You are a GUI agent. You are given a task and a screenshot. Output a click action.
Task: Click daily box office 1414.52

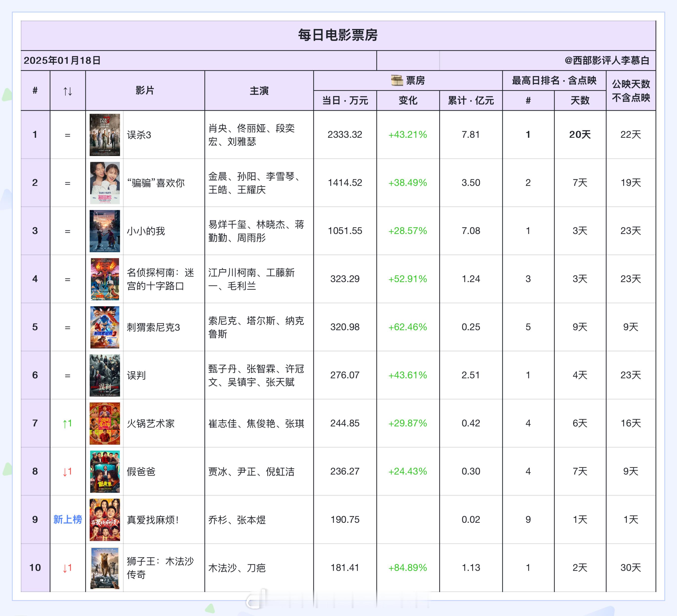[345, 183]
